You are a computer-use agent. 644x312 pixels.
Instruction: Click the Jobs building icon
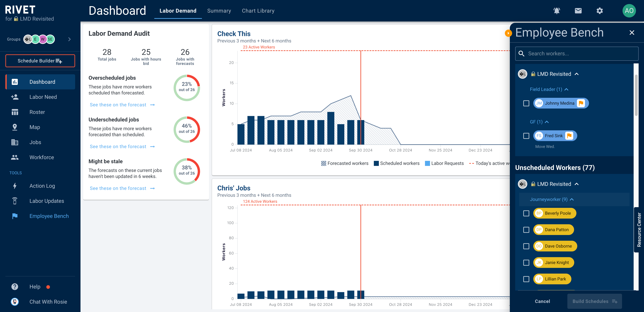[15, 142]
